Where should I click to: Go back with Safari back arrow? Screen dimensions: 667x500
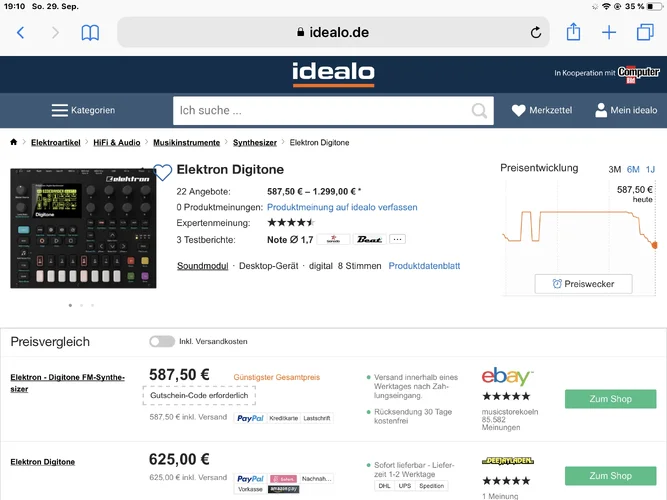click(x=20, y=32)
